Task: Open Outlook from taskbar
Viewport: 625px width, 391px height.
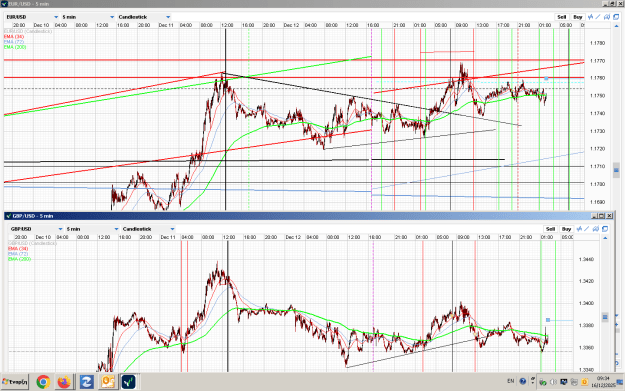Action: [108, 382]
